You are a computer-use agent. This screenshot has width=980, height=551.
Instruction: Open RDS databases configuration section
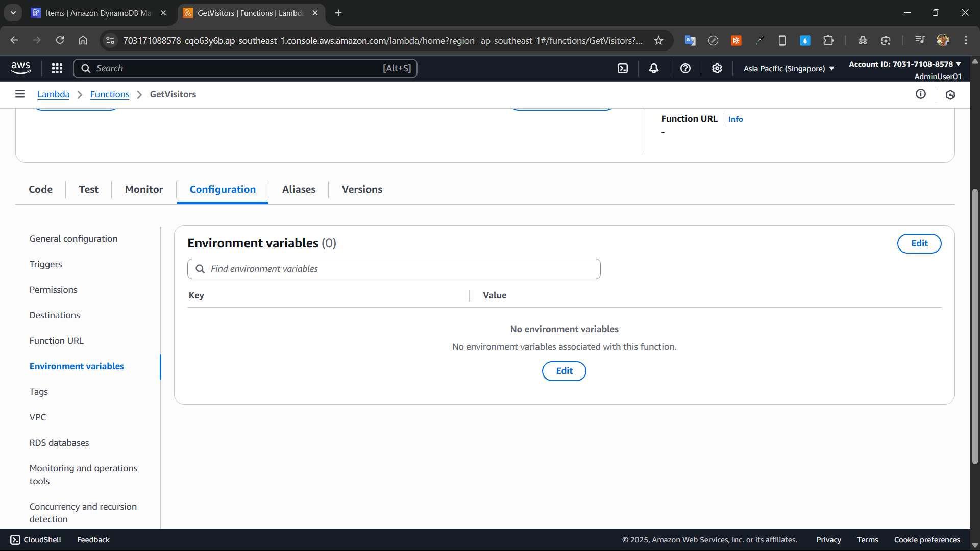(59, 443)
